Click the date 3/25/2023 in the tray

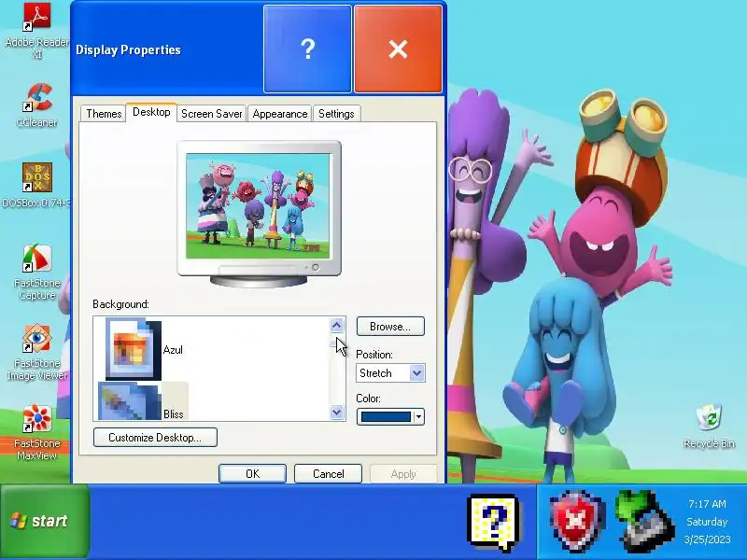click(707, 539)
